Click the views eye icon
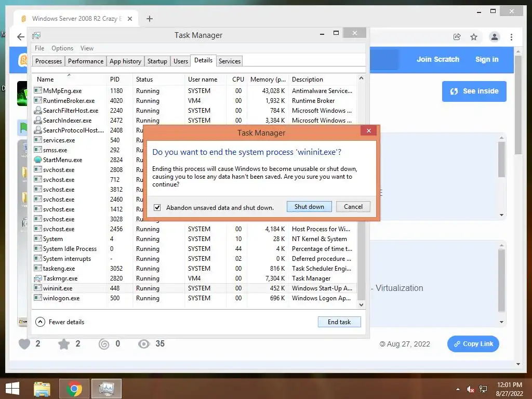This screenshot has width=532, height=399. (144, 344)
